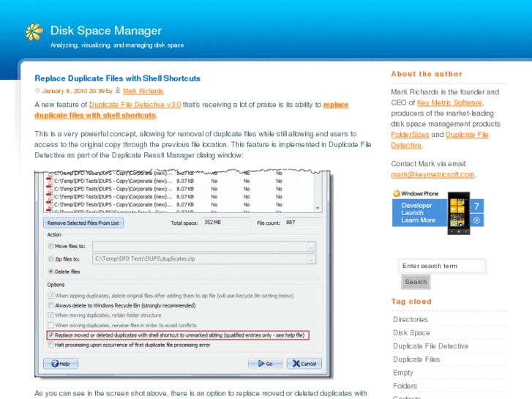Click browse button beside Zip files to field
The image size is (532, 399).
[311, 259]
